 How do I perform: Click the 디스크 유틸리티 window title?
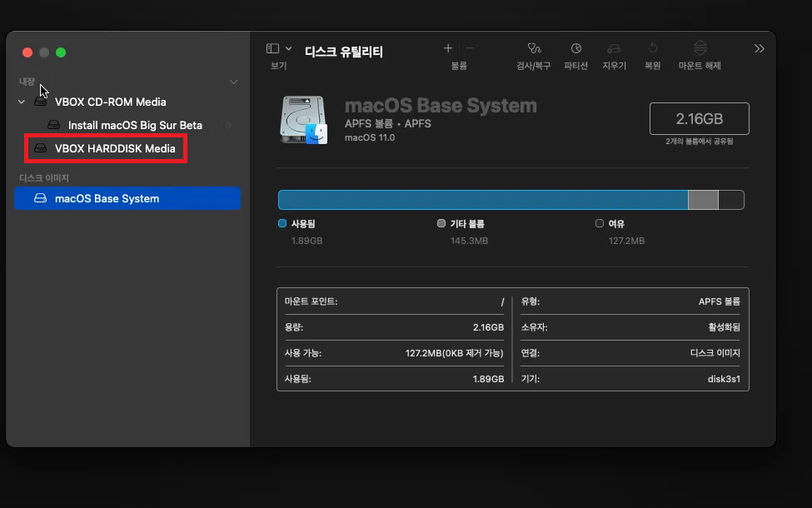coord(344,52)
